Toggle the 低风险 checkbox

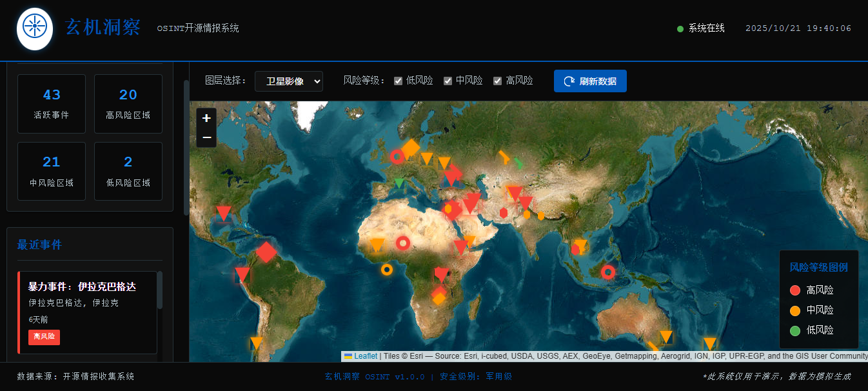point(399,81)
